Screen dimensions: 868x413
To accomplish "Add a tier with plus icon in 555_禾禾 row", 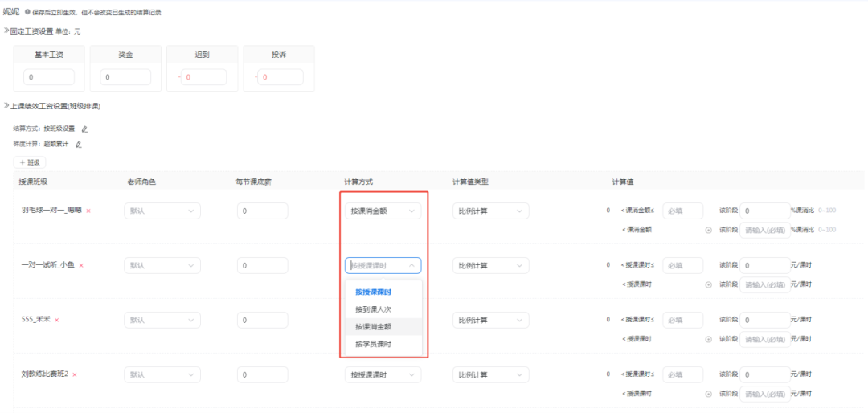I will point(708,339).
